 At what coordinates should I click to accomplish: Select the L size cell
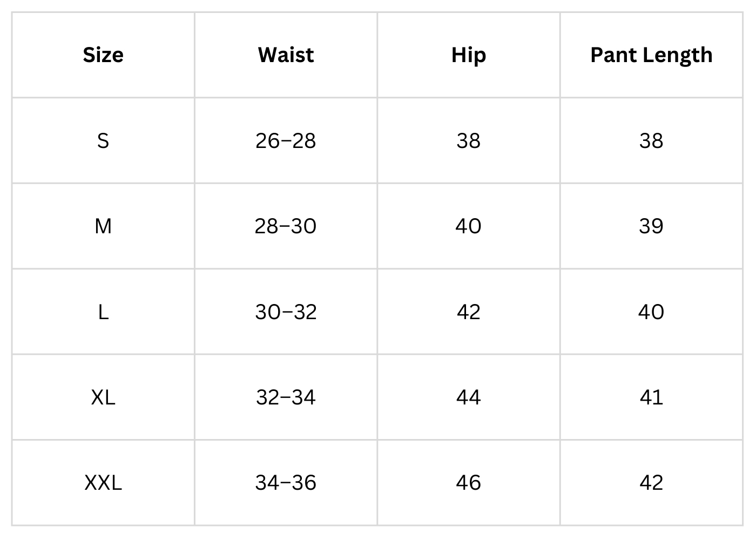pos(103,312)
